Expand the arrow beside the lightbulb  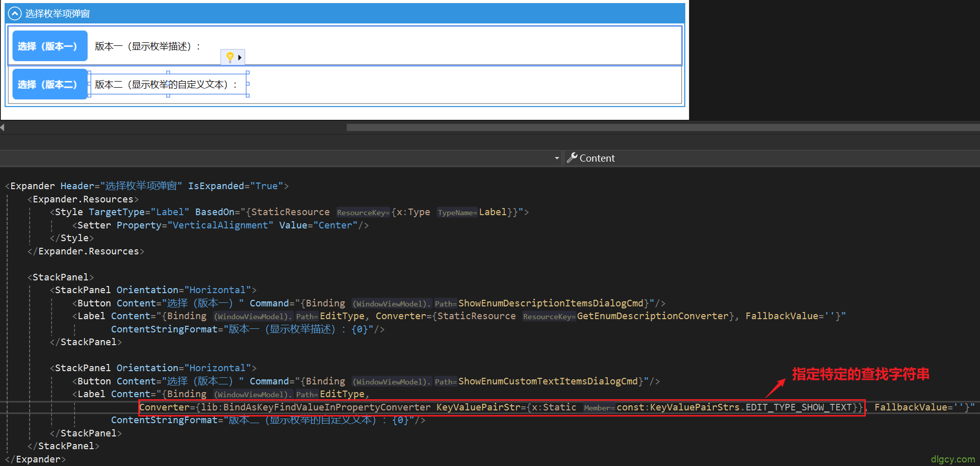[240, 58]
